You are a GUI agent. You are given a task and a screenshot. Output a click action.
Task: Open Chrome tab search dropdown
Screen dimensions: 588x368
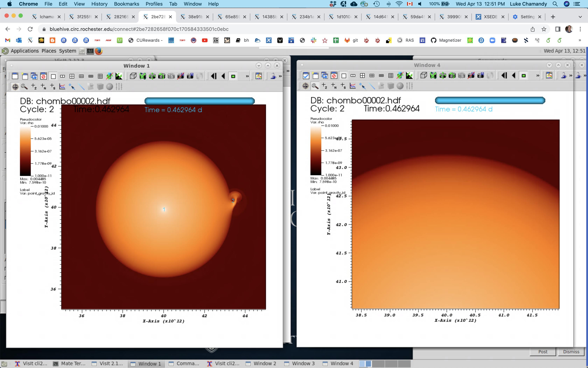pyautogui.click(x=580, y=17)
